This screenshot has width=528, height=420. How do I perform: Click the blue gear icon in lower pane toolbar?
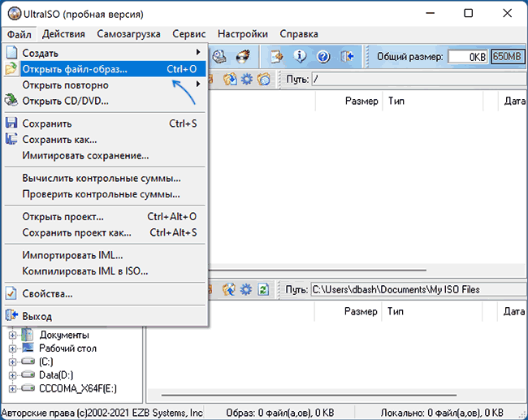pyautogui.click(x=246, y=290)
